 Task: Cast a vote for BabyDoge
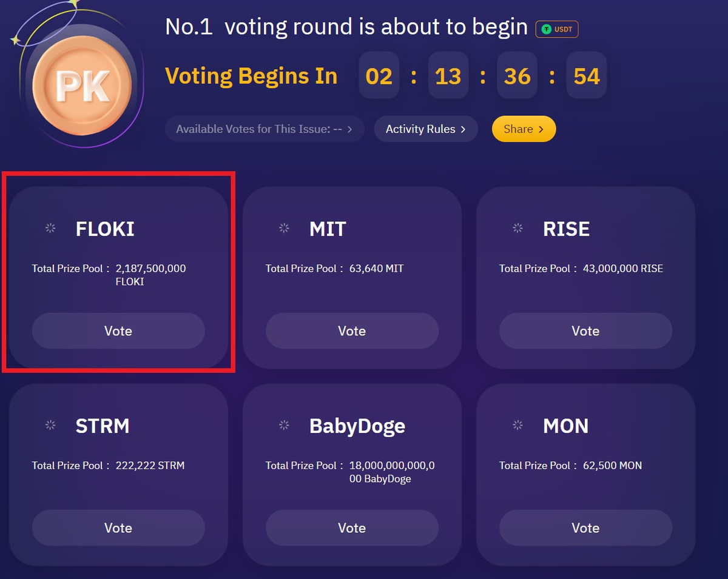coord(352,528)
